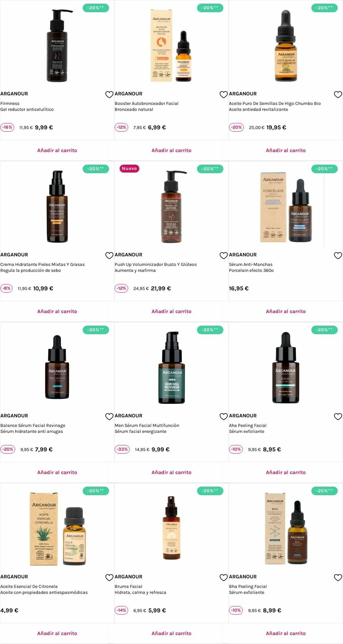Viewport: 343px width, 644px height.
Task: Save Push Up Voluminizador via heart icon
Action: tap(224, 256)
